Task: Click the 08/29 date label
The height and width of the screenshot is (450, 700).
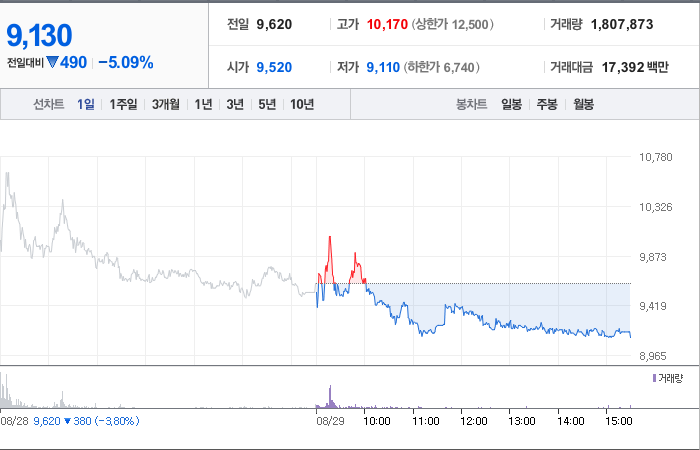Action: (x=330, y=421)
